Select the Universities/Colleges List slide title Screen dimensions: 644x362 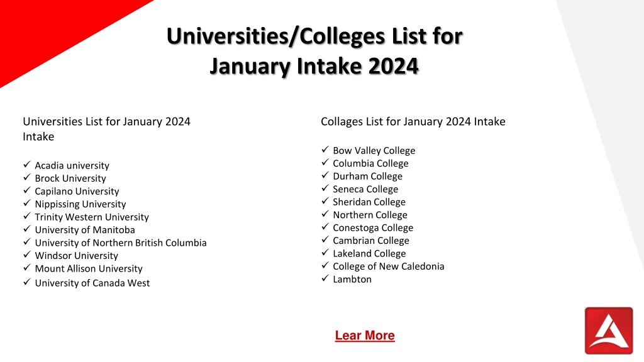[x=314, y=51]
